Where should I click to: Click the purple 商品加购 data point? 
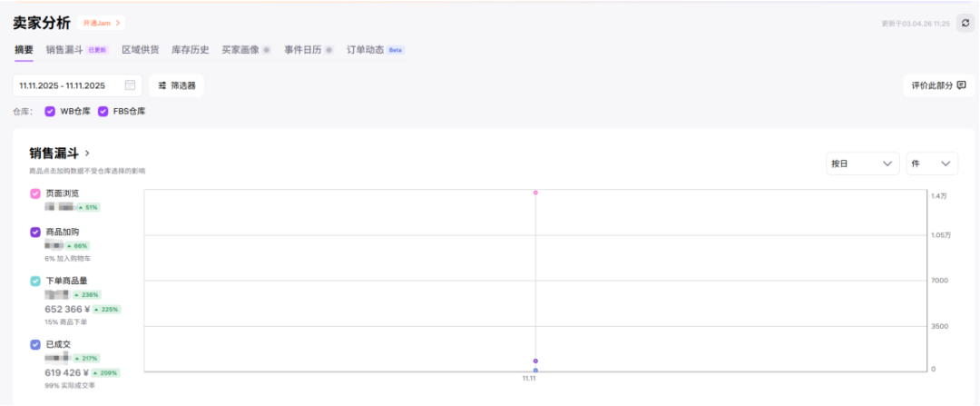[x=535, y=361]
